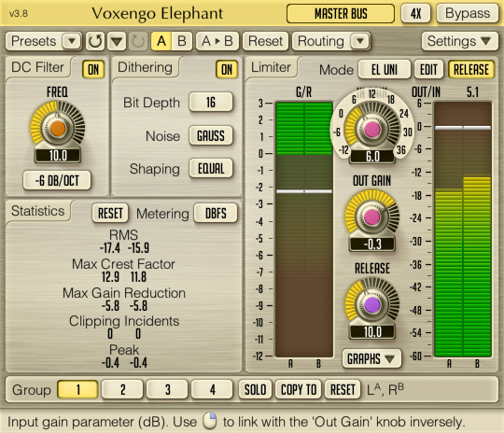Open the -6 DB/OCT slope selector
Image resolution: width=504 pixels, height=433 pixels.
(57, 181)
